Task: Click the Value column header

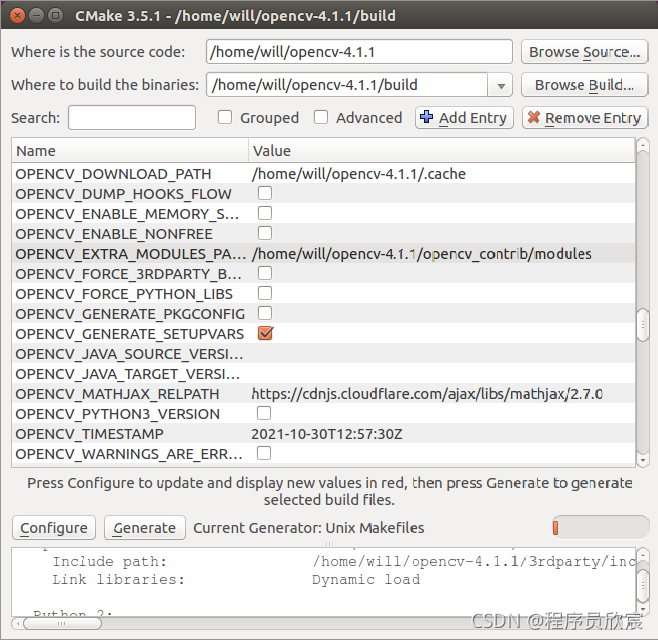Action: [440, 151]
